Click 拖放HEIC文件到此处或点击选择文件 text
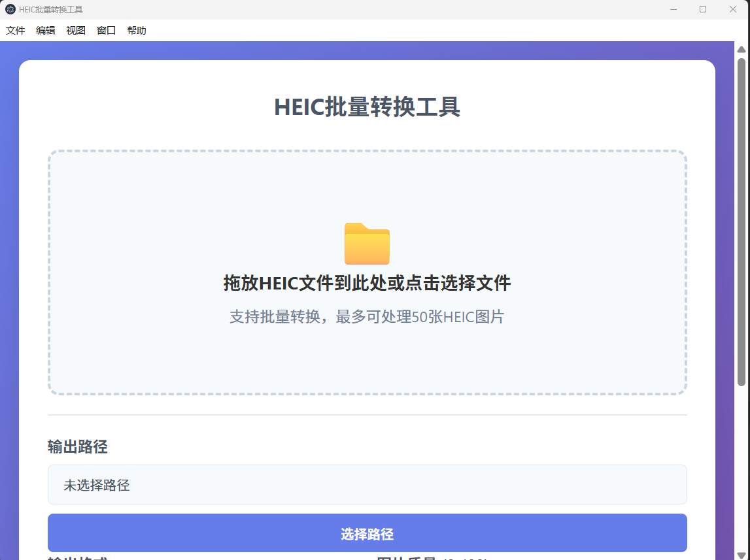Screen dimensions: 750x560 tap(367, 284)
